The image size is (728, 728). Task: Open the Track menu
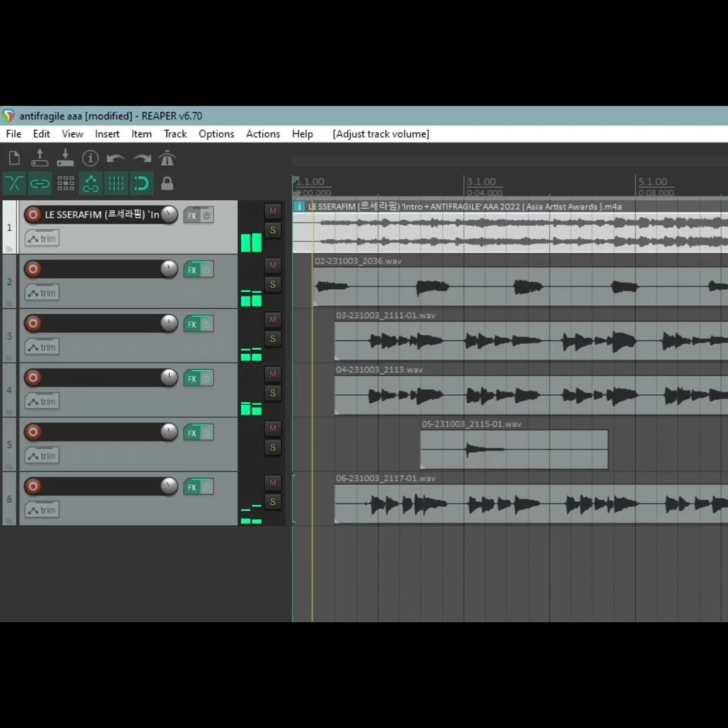tap(175, 134)
